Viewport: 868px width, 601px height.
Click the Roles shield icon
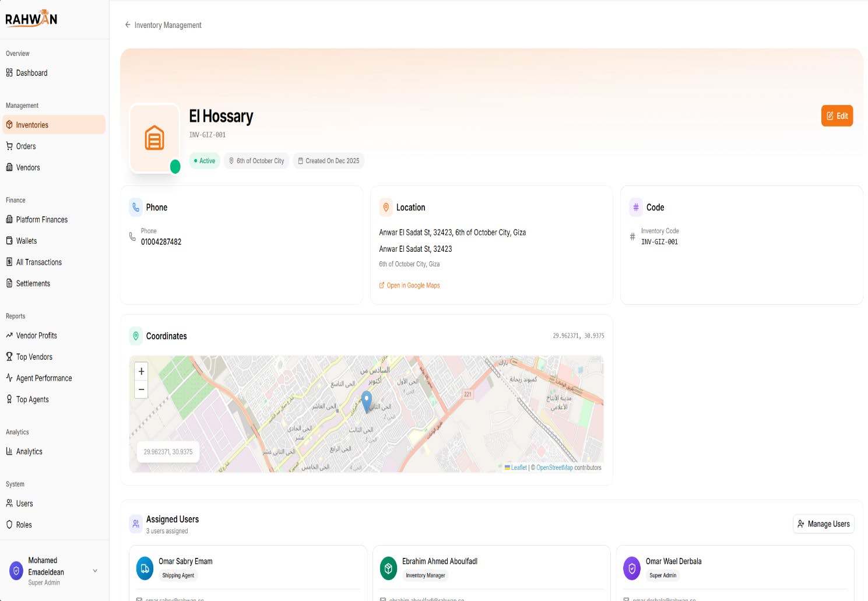[9, 525]
